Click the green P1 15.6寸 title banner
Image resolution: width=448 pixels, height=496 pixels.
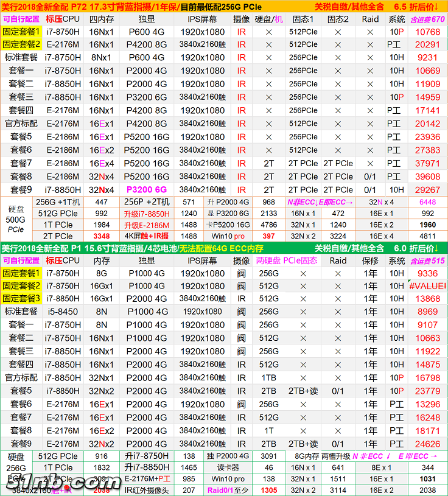[223, 248]
